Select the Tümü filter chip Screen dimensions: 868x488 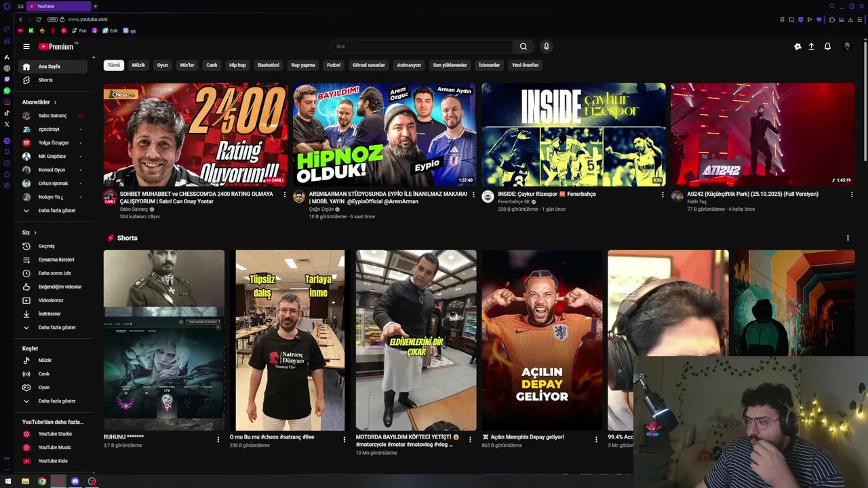click(113, 65)
